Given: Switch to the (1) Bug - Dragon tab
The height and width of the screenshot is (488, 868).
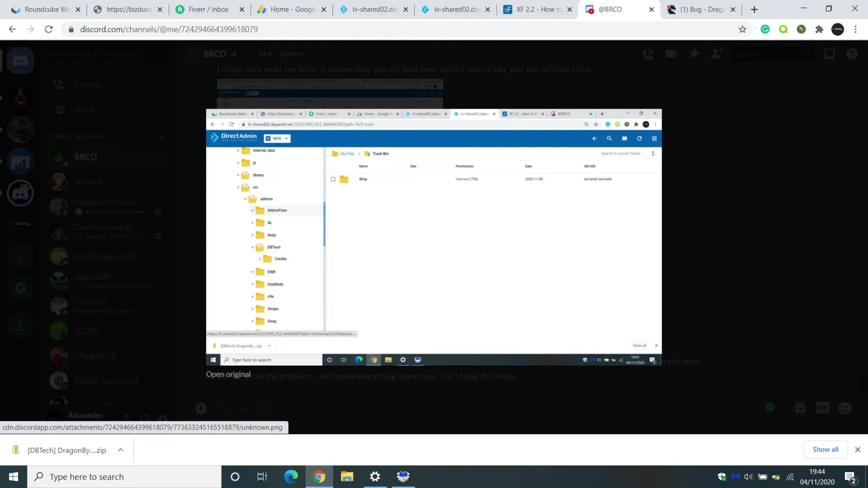Looking at the screenshot, I should click(x=702, y=10).
